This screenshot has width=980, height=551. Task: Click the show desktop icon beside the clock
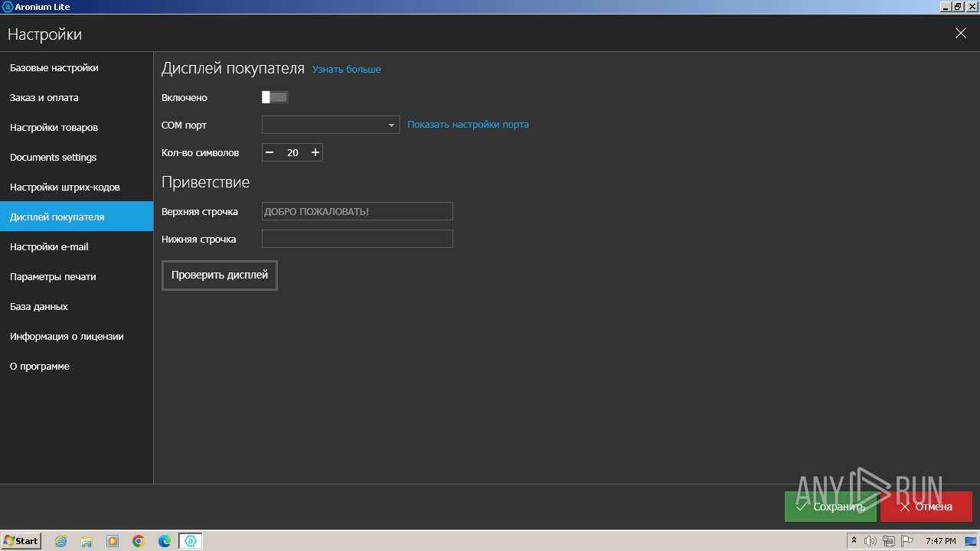coord(971,541)
